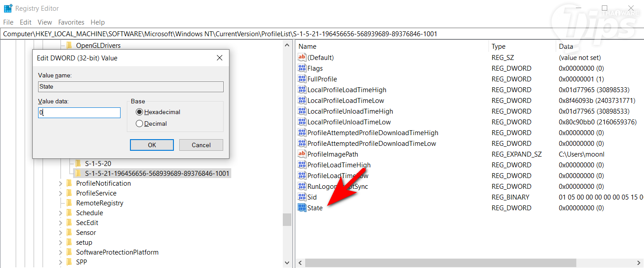The height and width of the screenshot is (268, 644).
Task: Select the SPP key in tree
Action: click(x=82, y=262)
